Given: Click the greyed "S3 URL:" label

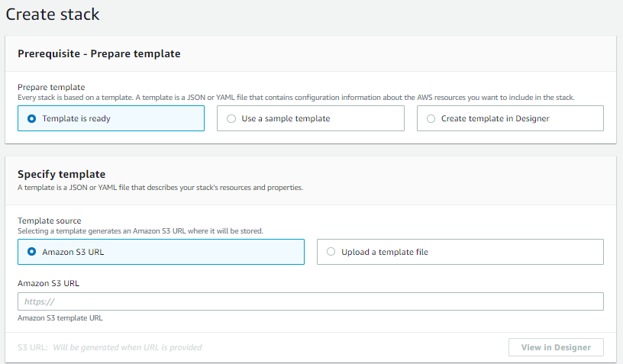Looking at the screenshot, I should (x=33, y=347).
